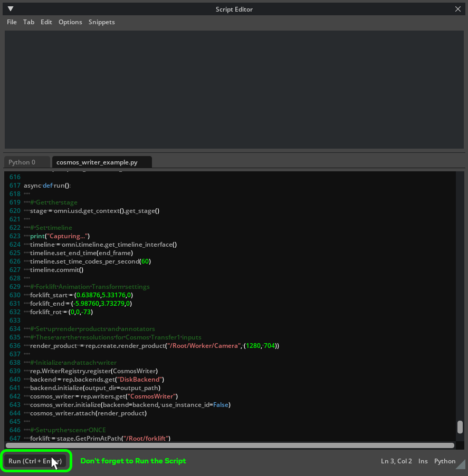
Task: Open the Options menu
Action: (70, 22)
